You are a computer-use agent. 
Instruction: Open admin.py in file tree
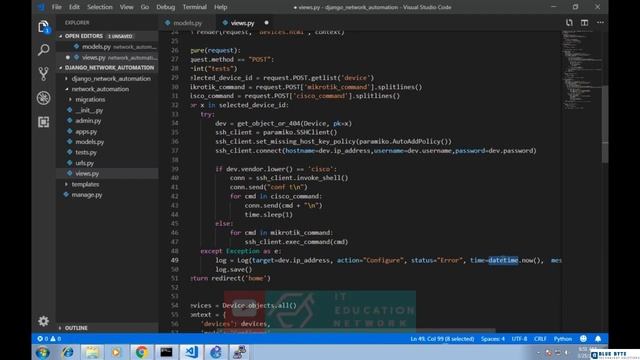click(88, 121)
